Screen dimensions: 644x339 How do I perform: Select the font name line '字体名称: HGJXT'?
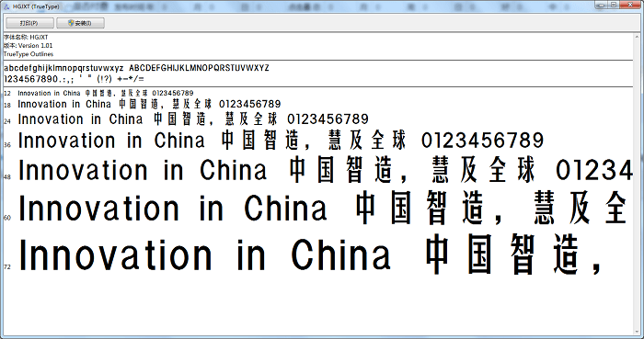point(26,38)
